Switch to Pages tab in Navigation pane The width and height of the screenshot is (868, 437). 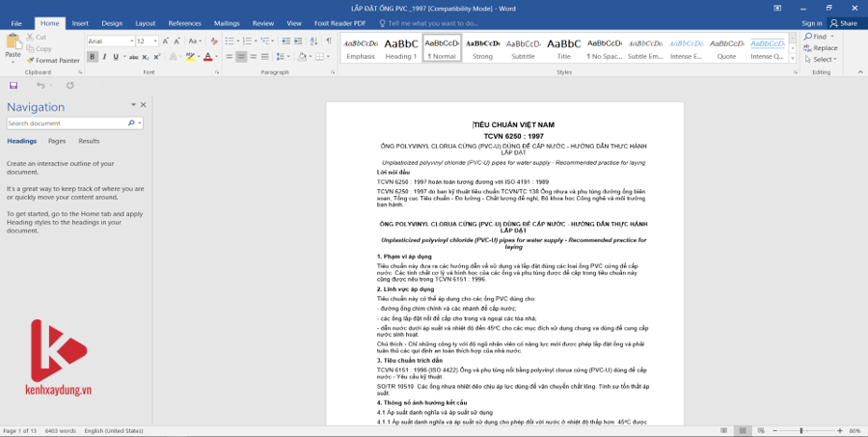57,141
